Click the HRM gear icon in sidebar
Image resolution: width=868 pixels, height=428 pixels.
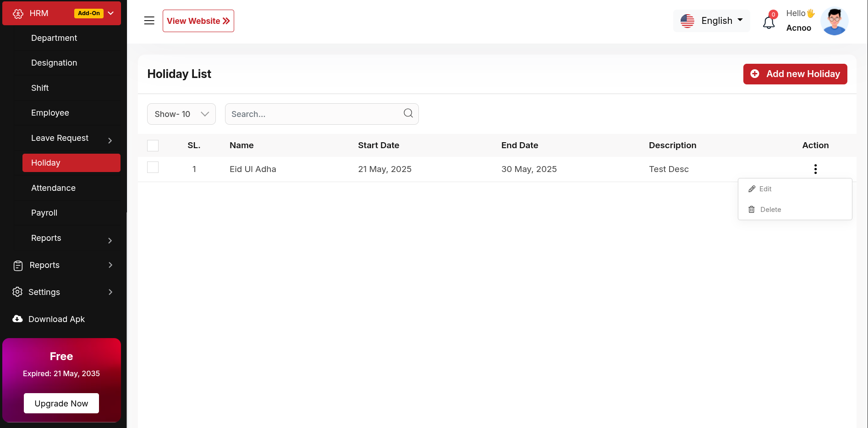18,14
